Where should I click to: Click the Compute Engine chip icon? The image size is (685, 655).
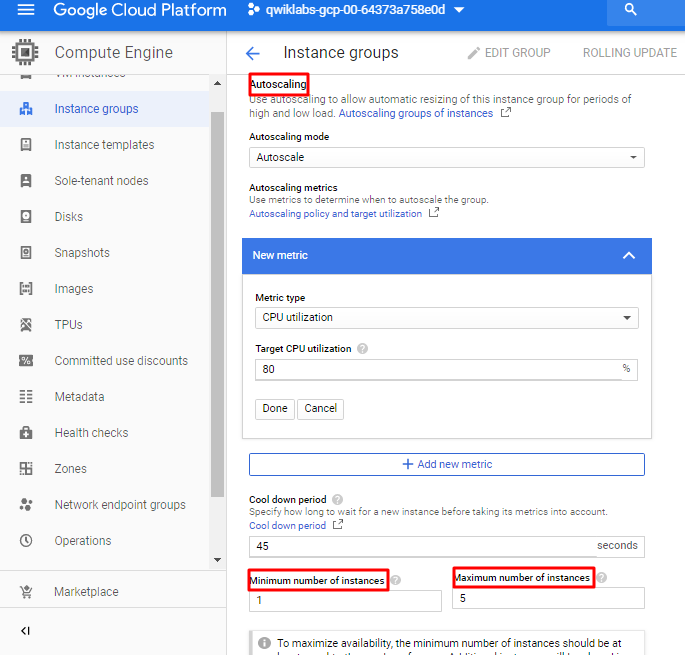pyautogui.click(x=25, y=52)
